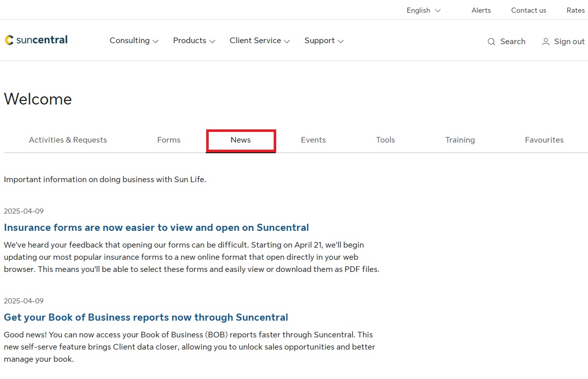The height and width of the screenshot is (379, 588).
Task: Switch to the Training tab
Action: tap(460, 140)
